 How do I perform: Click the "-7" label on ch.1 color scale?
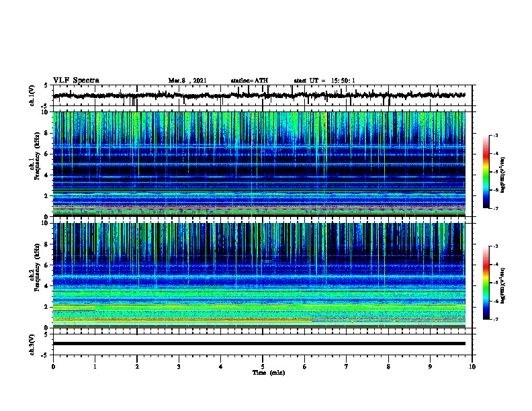click(x=495, y=208)
